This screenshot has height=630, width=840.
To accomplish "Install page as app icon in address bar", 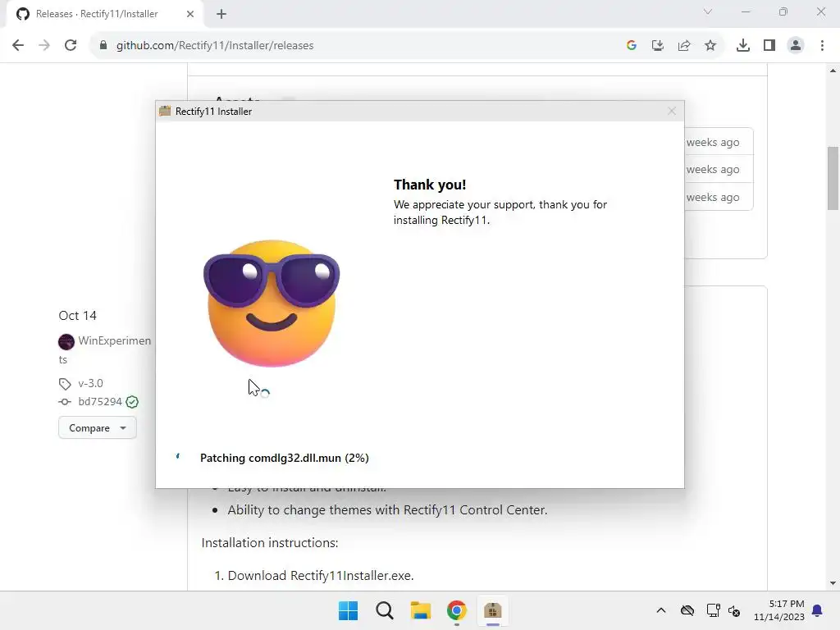I will tap(658, 46).
